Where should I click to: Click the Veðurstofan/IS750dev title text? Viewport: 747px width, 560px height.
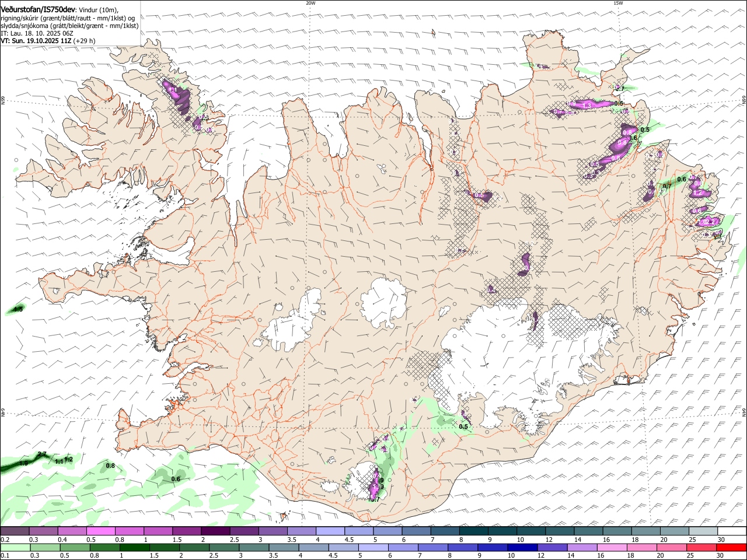[38, 9]
